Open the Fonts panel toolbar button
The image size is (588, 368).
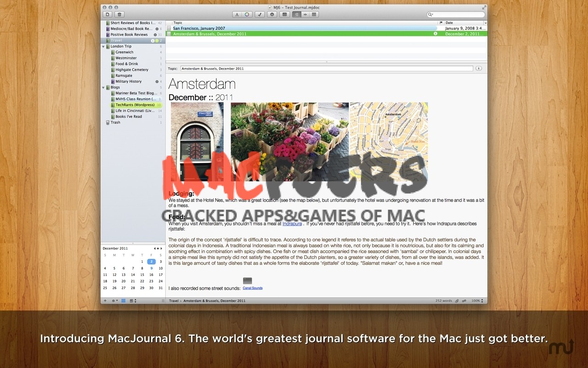pos(237,15)
